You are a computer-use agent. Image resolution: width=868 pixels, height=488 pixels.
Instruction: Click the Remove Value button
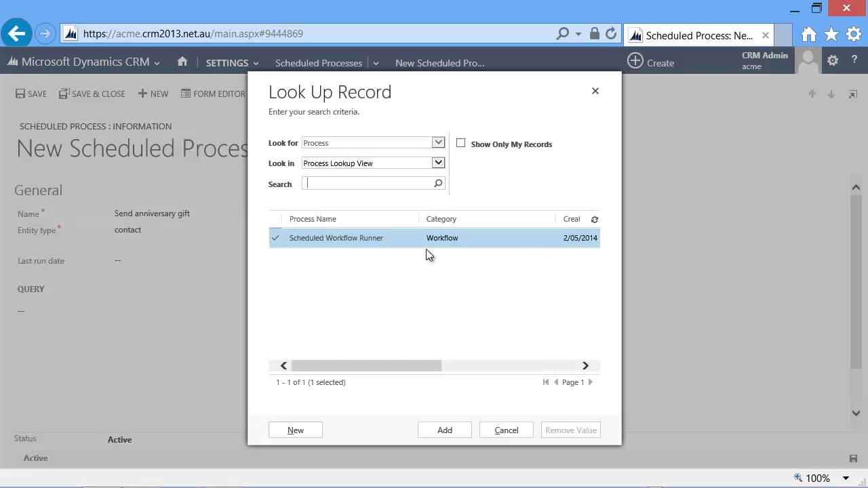point(571,430)
